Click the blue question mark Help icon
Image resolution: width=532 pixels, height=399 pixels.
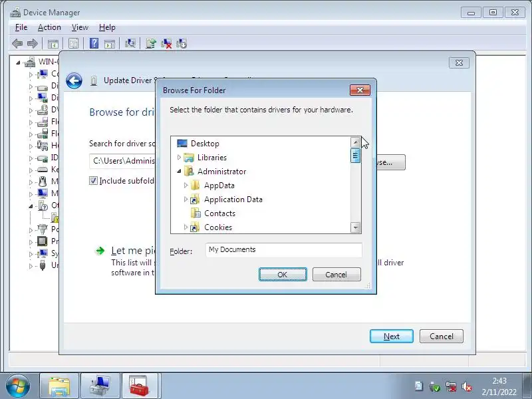(94, 43)
